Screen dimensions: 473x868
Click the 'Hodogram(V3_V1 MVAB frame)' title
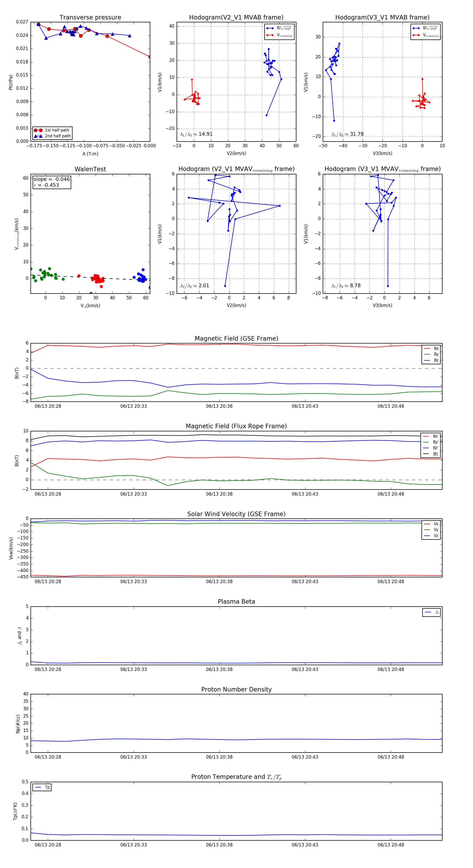click(382, 18)
